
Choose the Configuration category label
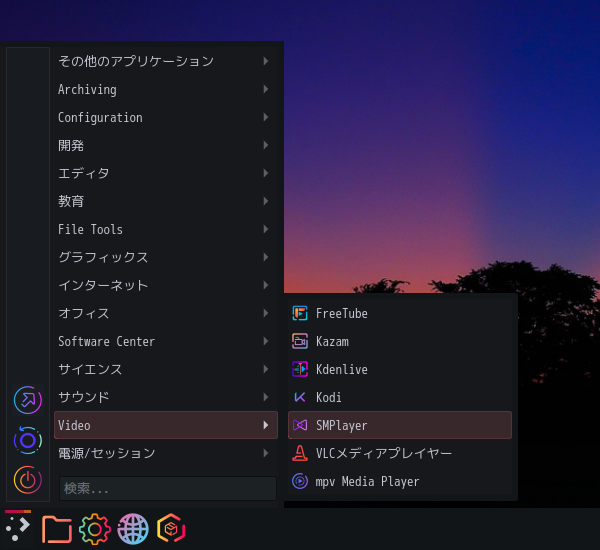tap(100, 118)
